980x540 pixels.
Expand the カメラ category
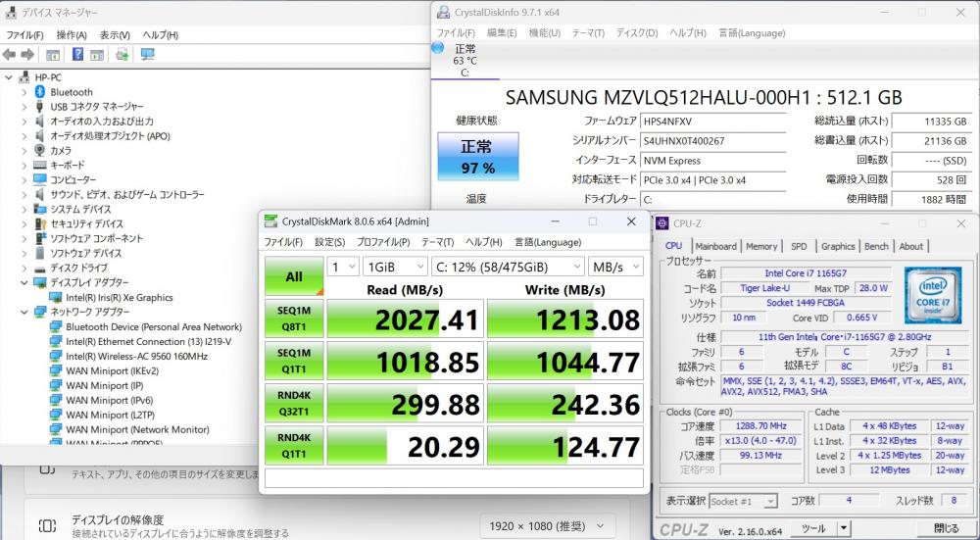24,151
